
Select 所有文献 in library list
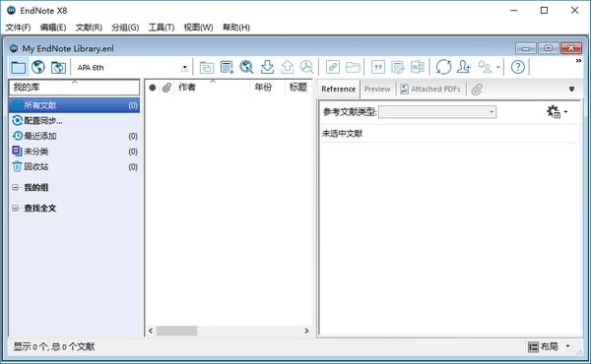tap(74, 105)
